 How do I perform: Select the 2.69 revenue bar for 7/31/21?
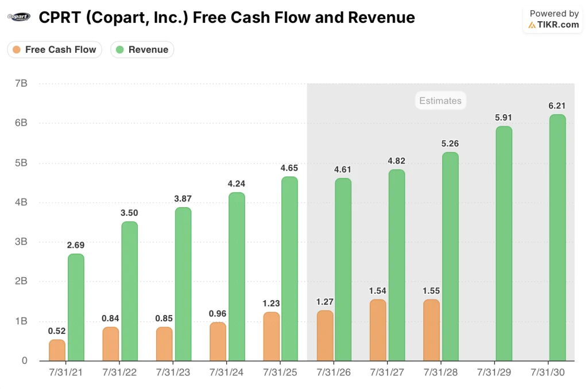click(76, 308)
